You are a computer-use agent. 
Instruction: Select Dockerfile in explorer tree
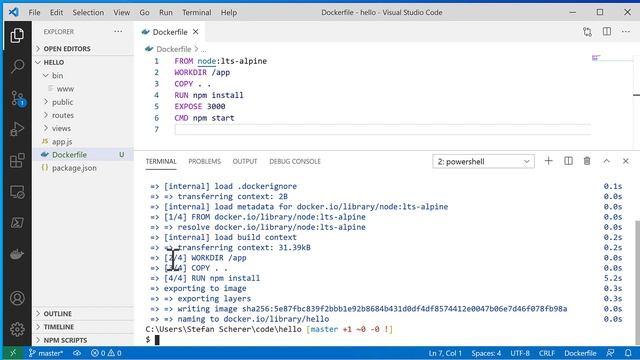pos(83,155)
